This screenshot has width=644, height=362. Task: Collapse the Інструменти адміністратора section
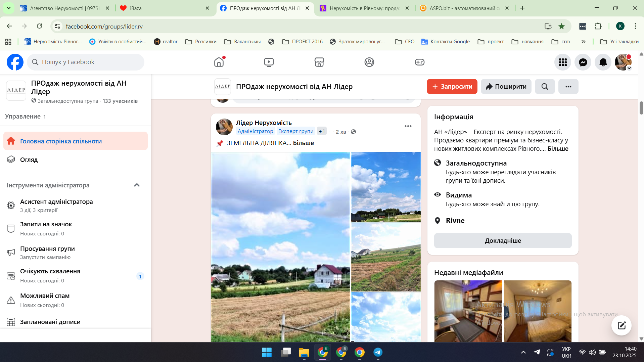click(137, 185)
